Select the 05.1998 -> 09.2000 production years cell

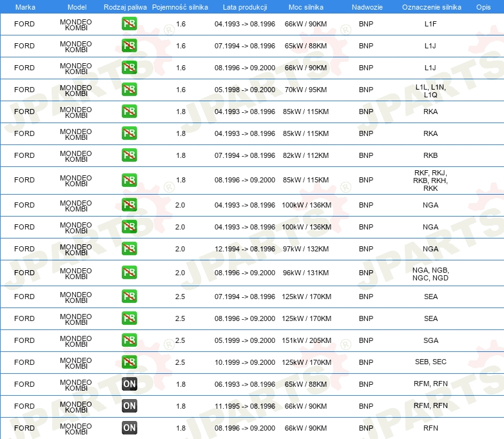[245, 90]
